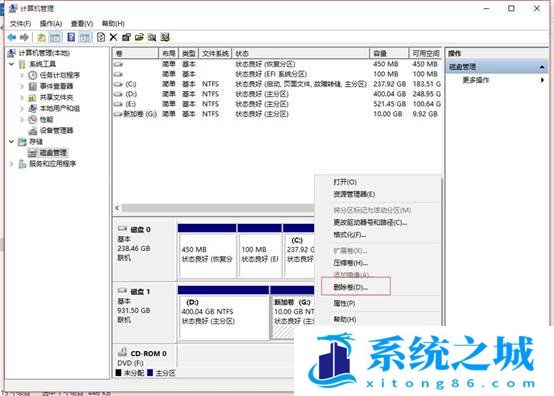Click the Up one level folder icon
Viewport: 554px width, 396px height.
click(41, 37)
